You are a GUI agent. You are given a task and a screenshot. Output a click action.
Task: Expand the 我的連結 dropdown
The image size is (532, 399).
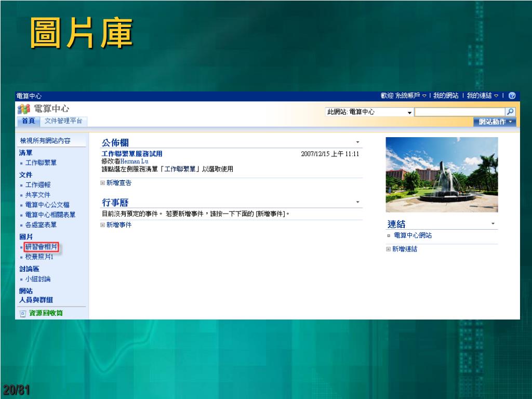coord(482,96)
